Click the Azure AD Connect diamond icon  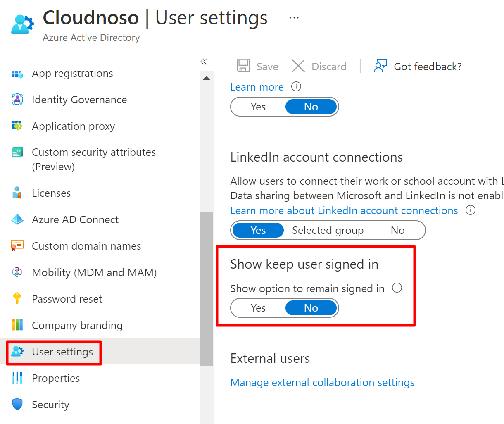coord(17,219)
